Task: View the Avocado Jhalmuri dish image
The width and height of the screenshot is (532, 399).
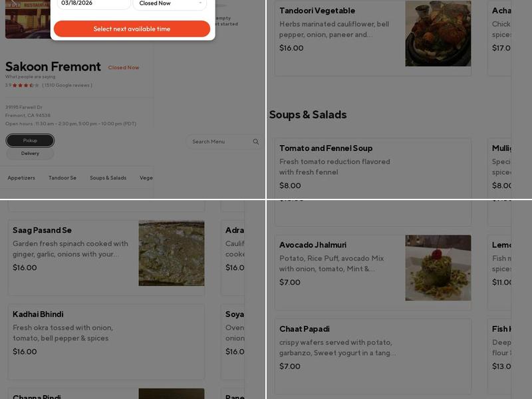Action: 438,267
